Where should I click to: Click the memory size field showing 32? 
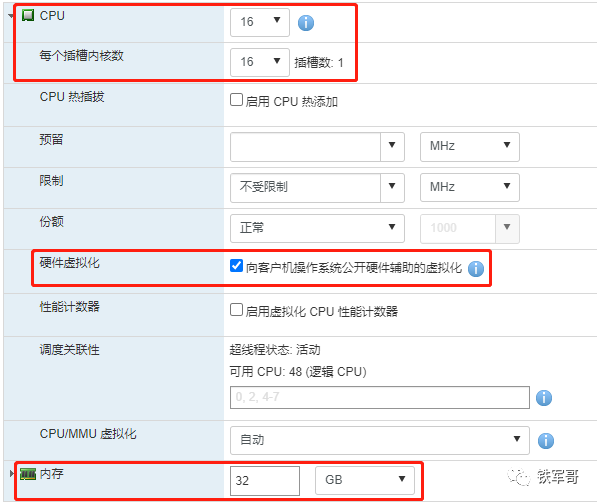(x=265, y=481)
